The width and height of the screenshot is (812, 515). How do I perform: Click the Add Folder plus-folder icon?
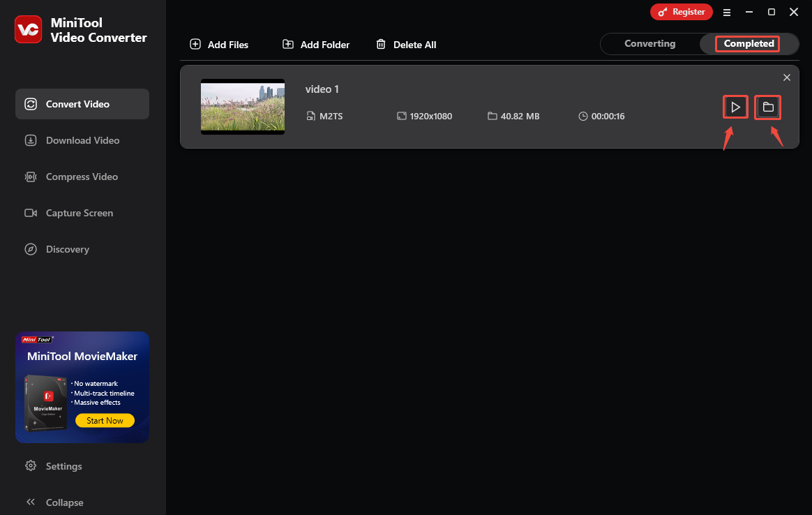(x=288, y=44)
